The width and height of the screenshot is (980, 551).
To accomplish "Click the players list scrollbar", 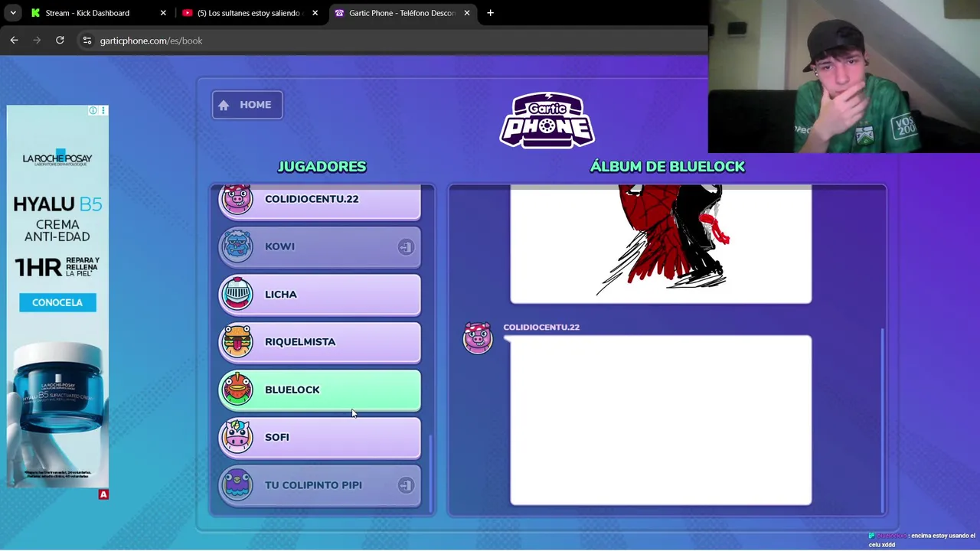I will (430, 472).
